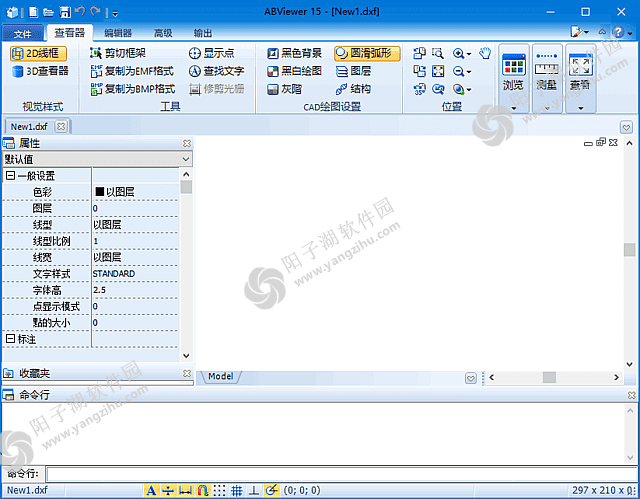Close the 收藏夹 favorites panel
This screenshot has height=499, width=640.
point(187,373)
